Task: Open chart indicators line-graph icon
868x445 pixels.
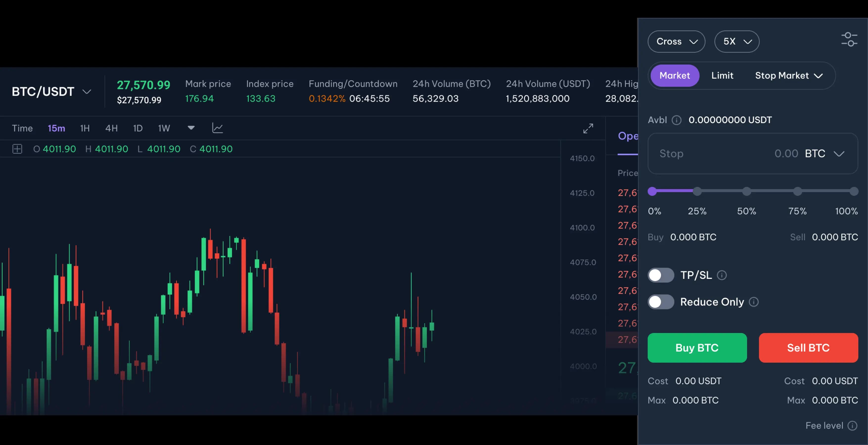Action: pyautogui.click(x=217, y=128)
